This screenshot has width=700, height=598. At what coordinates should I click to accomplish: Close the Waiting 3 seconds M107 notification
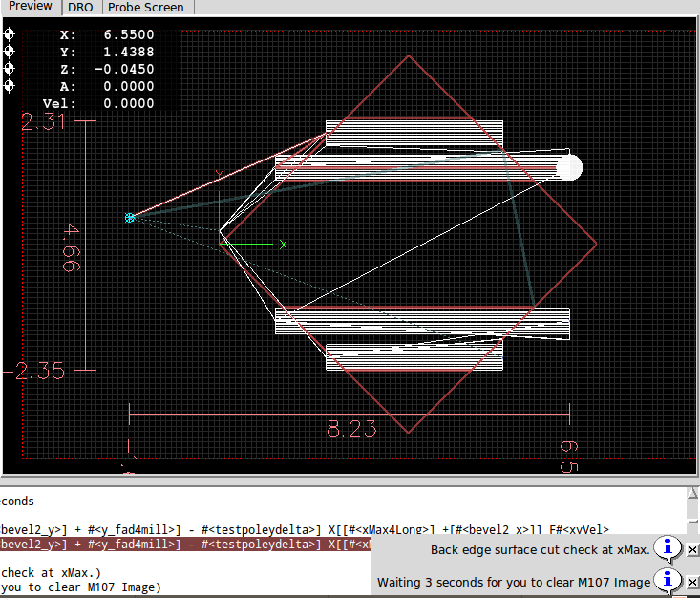point(692,582)
